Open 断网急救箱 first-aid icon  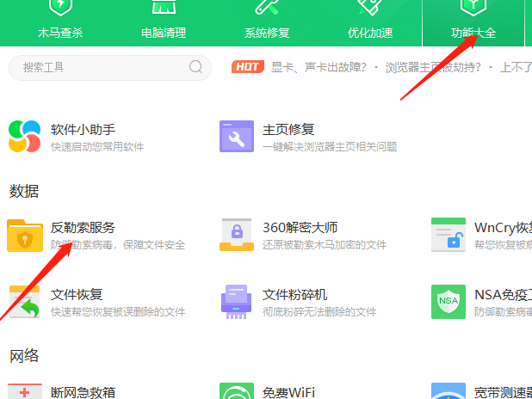[x=25, y=391]
